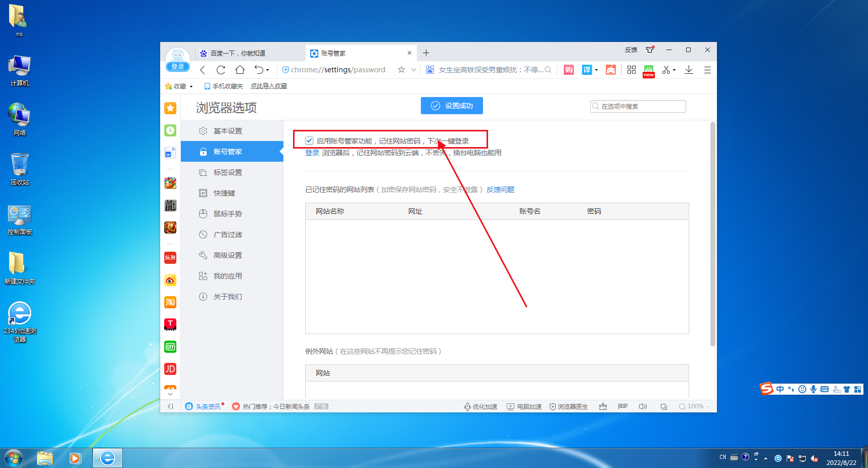This screenshot has width=868, height=468.
Task: Expand the address bar dropdown chevron
Action: coord(414,70)
